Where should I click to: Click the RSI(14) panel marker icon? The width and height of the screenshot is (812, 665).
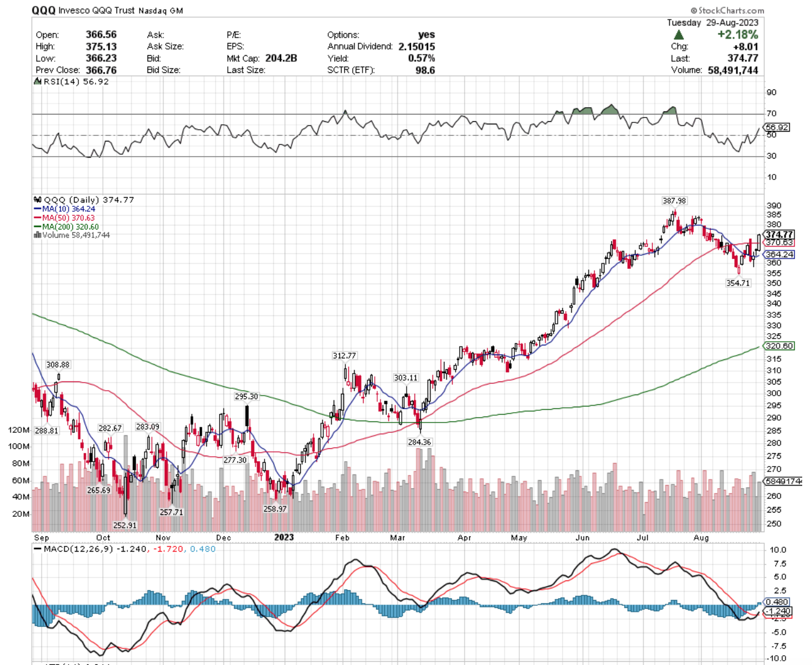[37, 81]
